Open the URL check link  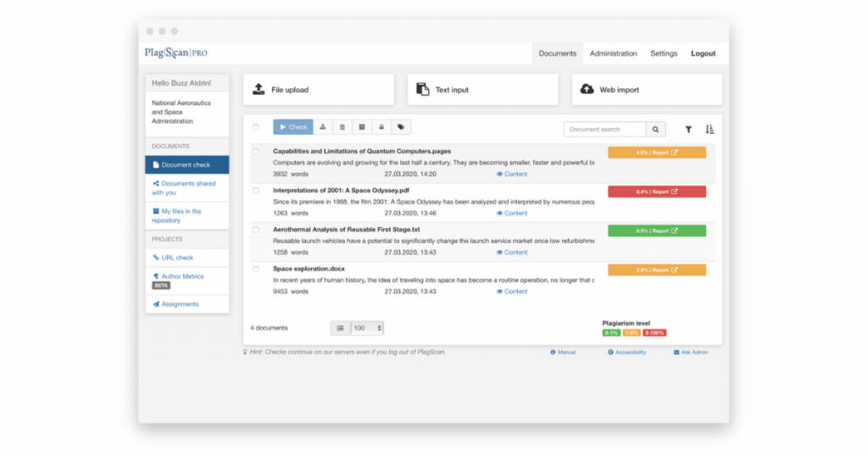[x=177, y=258]
